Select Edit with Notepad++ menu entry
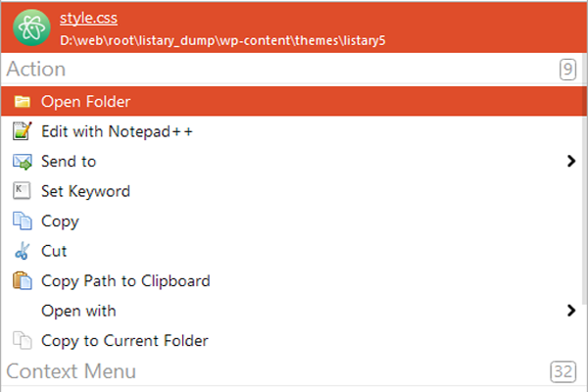Screen dimensions: 588x392 click(117, 131)
